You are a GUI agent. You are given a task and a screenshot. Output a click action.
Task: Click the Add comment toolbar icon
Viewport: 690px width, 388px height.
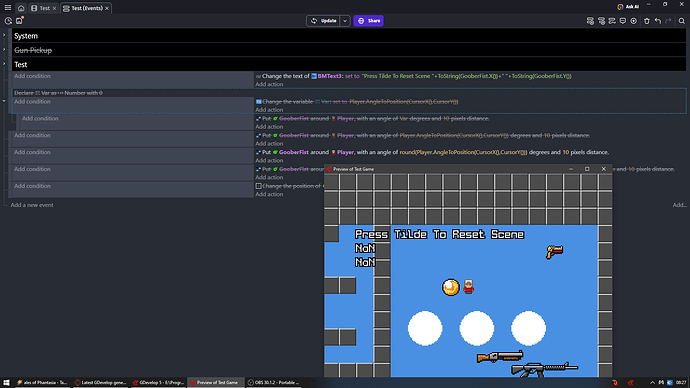(623, 21)
